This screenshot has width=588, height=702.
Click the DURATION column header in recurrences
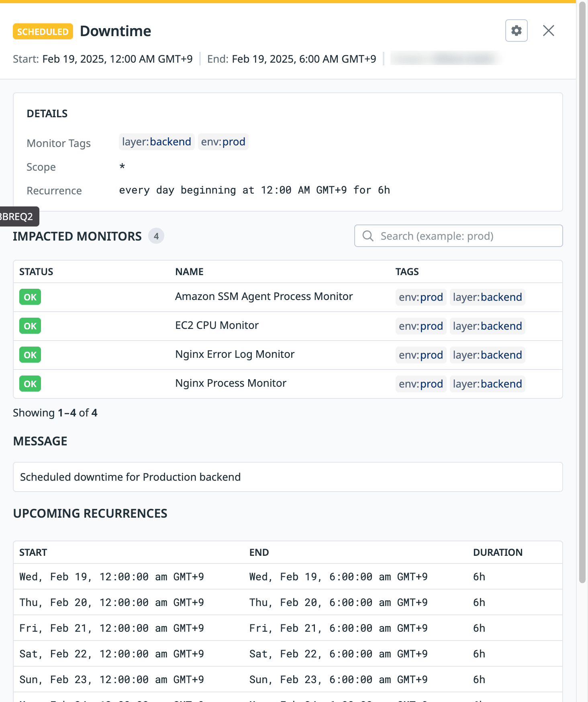click(x=498, y=553)
